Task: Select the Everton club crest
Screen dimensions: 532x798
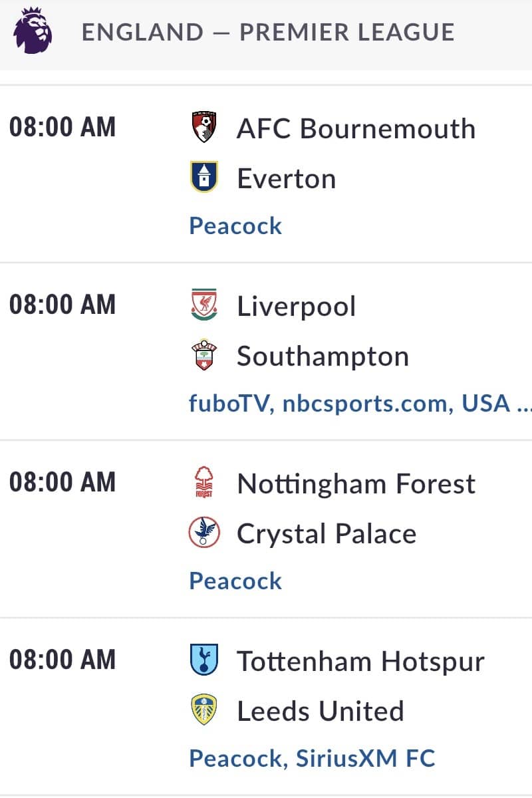Action: 204,178
